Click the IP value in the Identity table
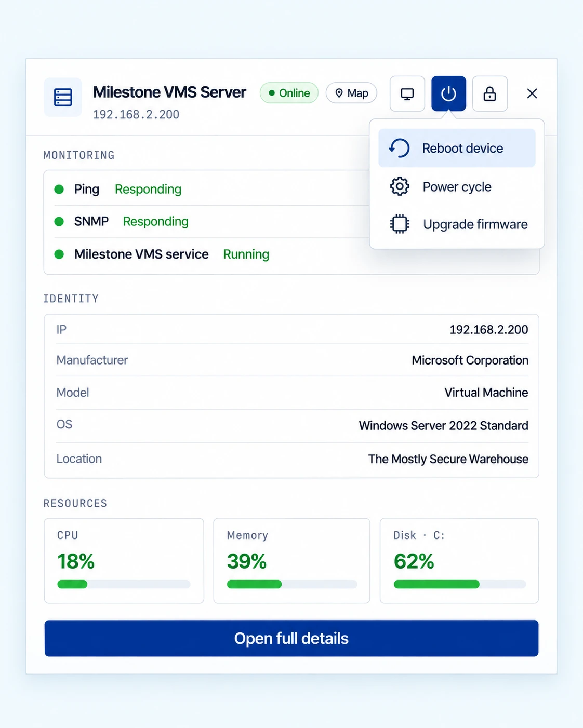 click(488, 330)
